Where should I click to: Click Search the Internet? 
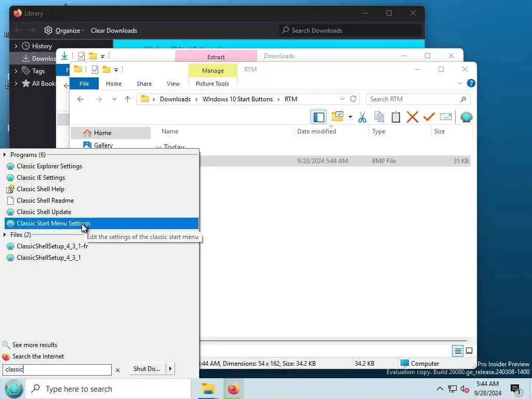coord(38,356)
